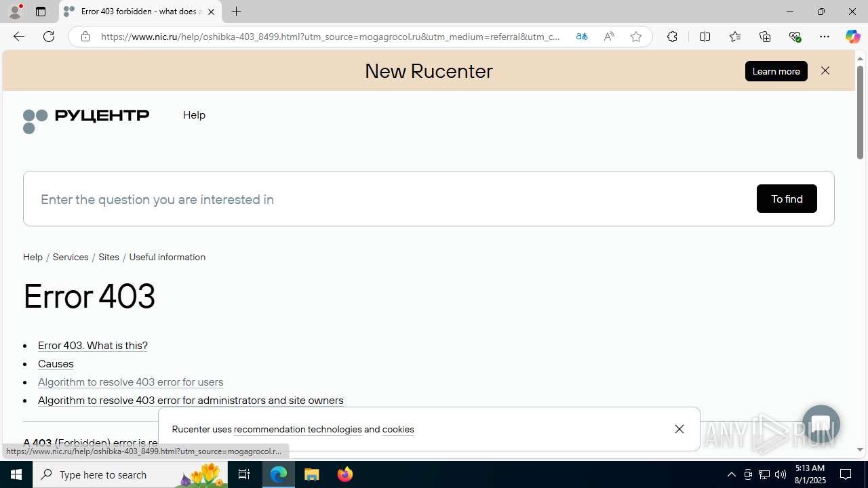Open File Explorer from taskbar
868x488 pixels.
click(312, 474)
